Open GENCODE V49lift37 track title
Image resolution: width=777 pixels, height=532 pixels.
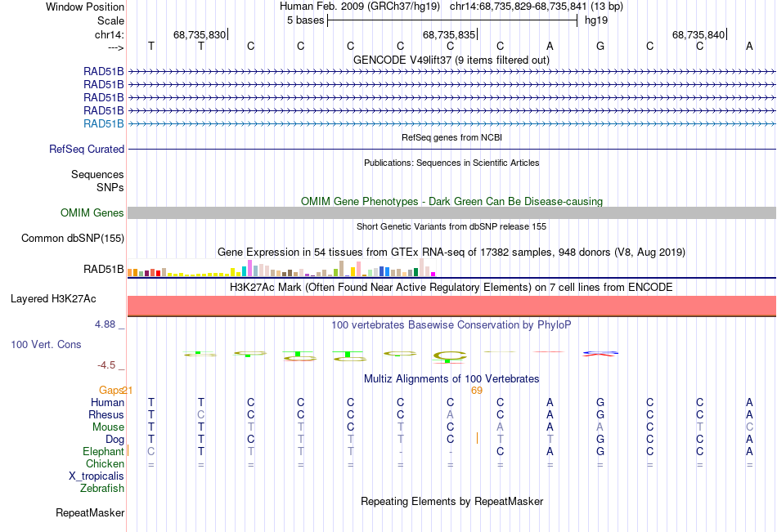[x=451, y=60]
